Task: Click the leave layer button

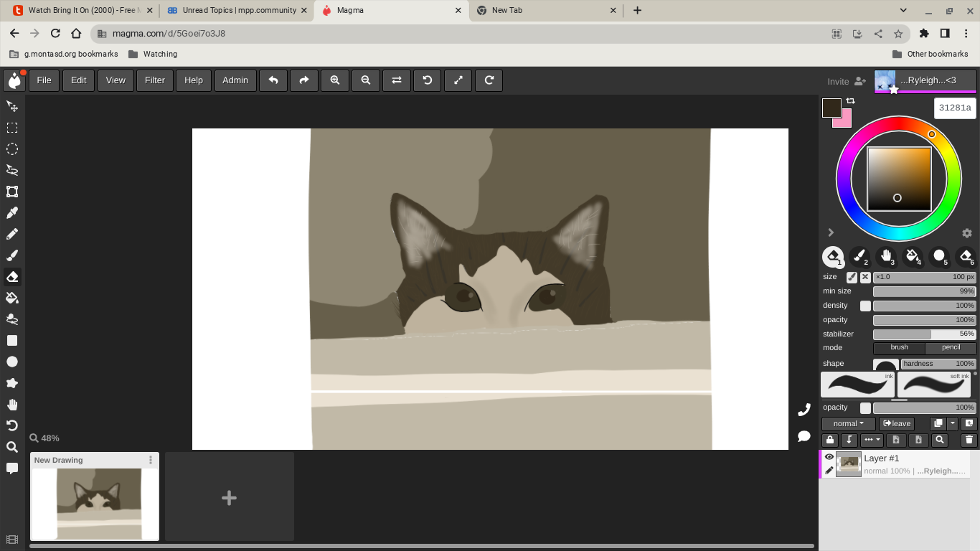Action: [x=897, y=423]
